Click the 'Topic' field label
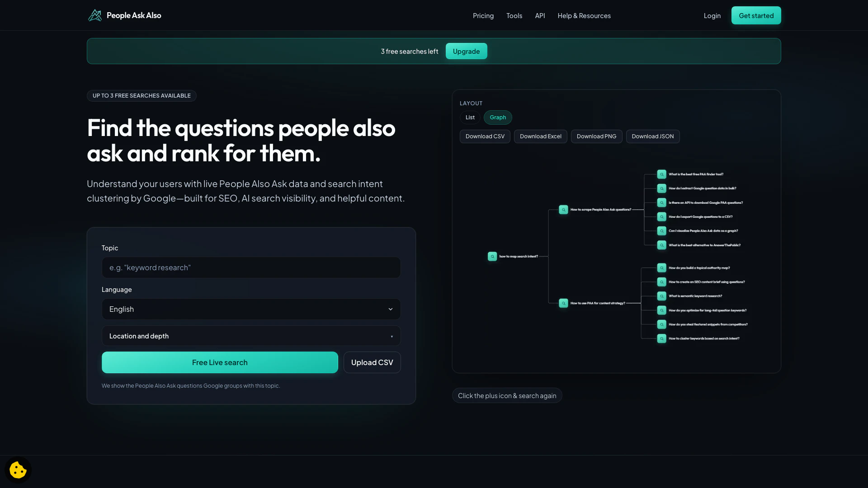The height and width of the screenshot is (488, 868). point(110,248)
